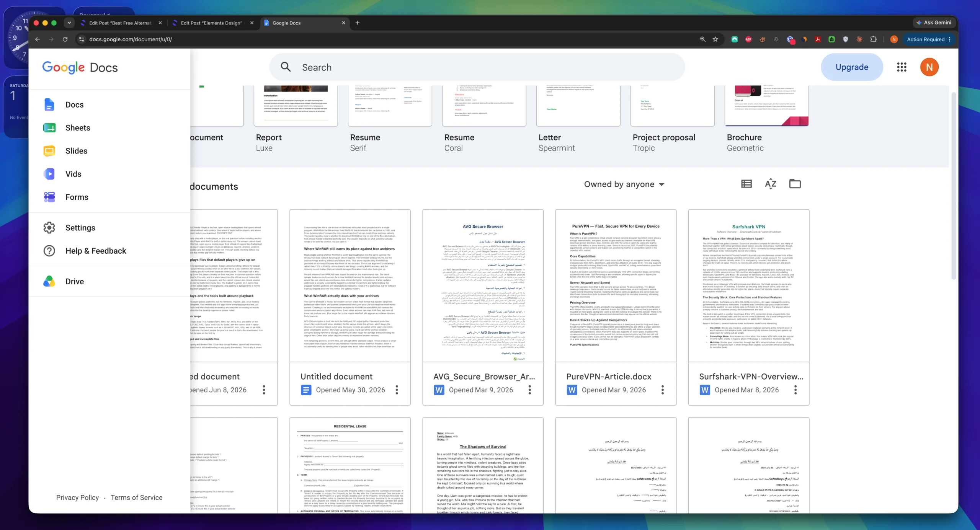This screenshot has height=530, width=980.
Task: Click the browser back arrow
Action: 37,39
